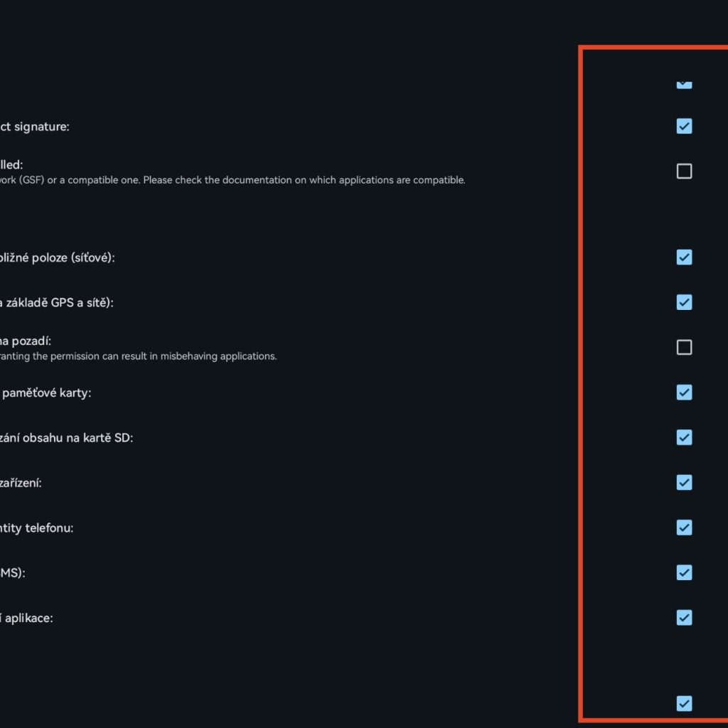Uncheck the 'paměťové karty' checkbox
728x728 pixels.
[684, 392]
